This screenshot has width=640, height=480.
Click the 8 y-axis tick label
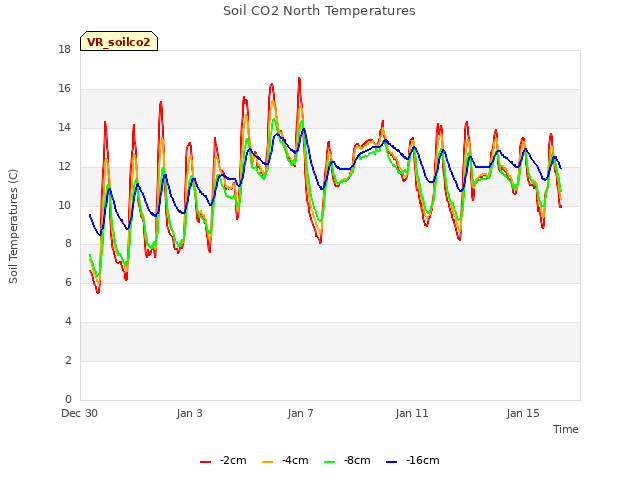(68, 244)
